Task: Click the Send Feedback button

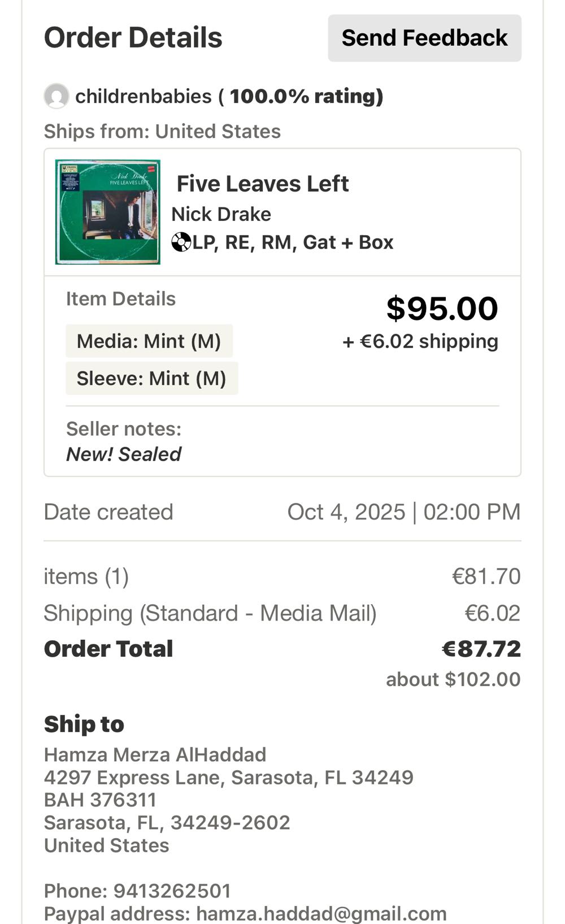Action: point(424,37)
